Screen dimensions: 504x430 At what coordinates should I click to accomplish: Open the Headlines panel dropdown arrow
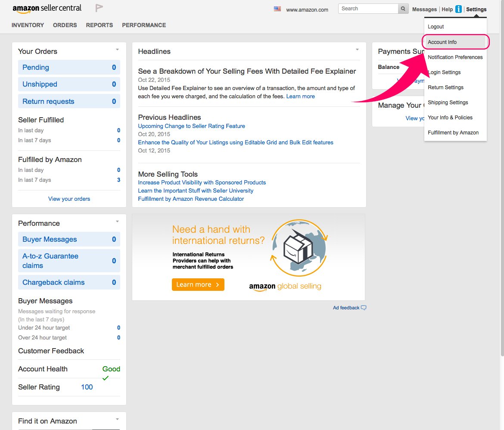[x=357, y=50]
